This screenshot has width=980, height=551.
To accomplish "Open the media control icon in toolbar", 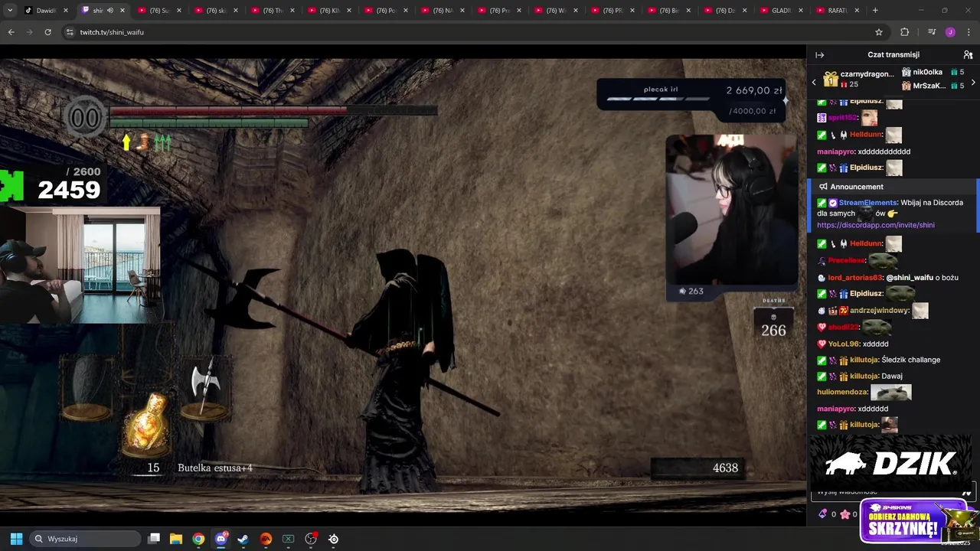I will tap(932, 32).
